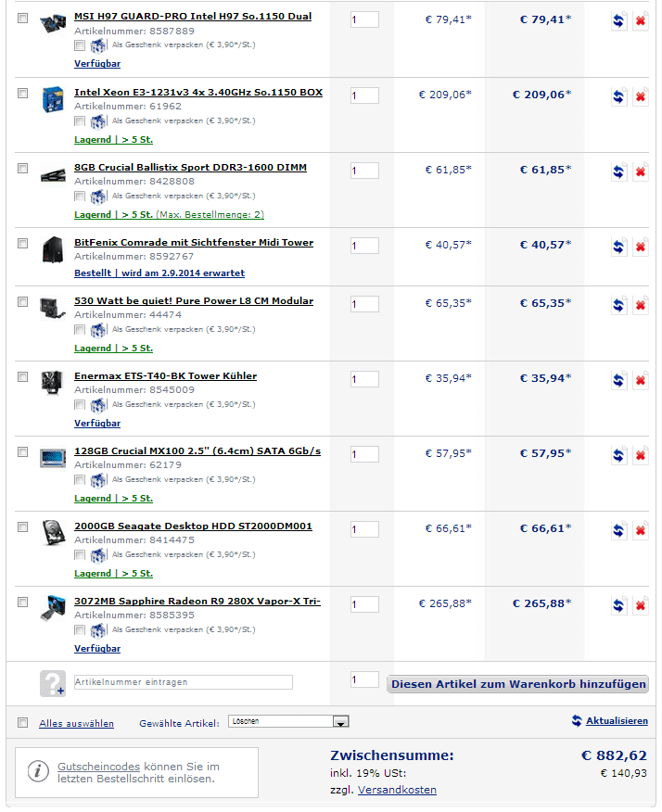The width and height of the screenshot is (662, 812).
Task: Remove 128GB Crucial MX100 from cart
Action: click(x=641, y=456)
